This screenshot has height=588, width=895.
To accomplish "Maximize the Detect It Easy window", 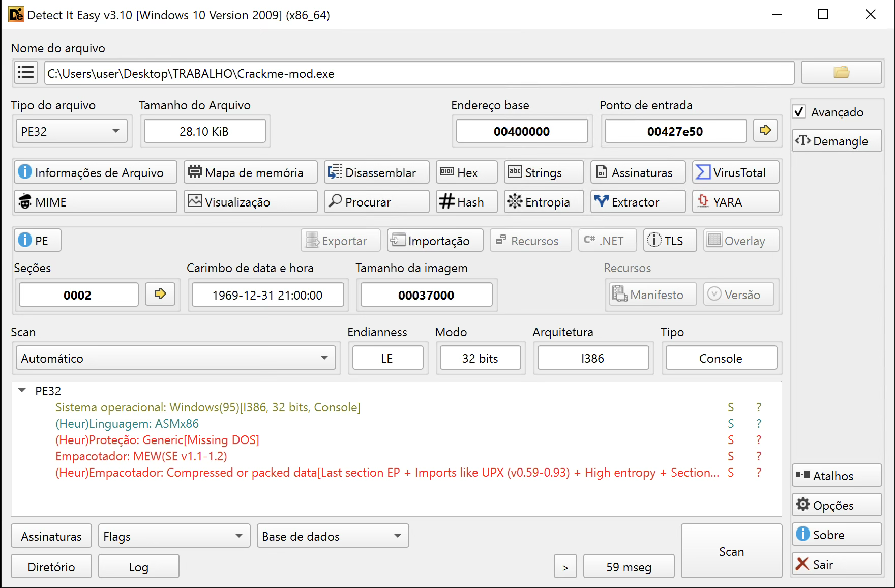I will click(823, 14).
